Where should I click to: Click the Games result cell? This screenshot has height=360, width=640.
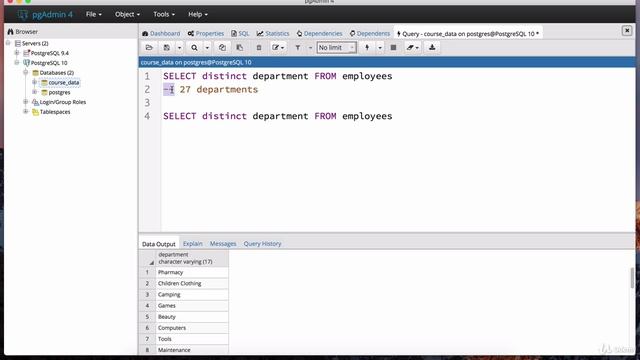tap(192, 305)
